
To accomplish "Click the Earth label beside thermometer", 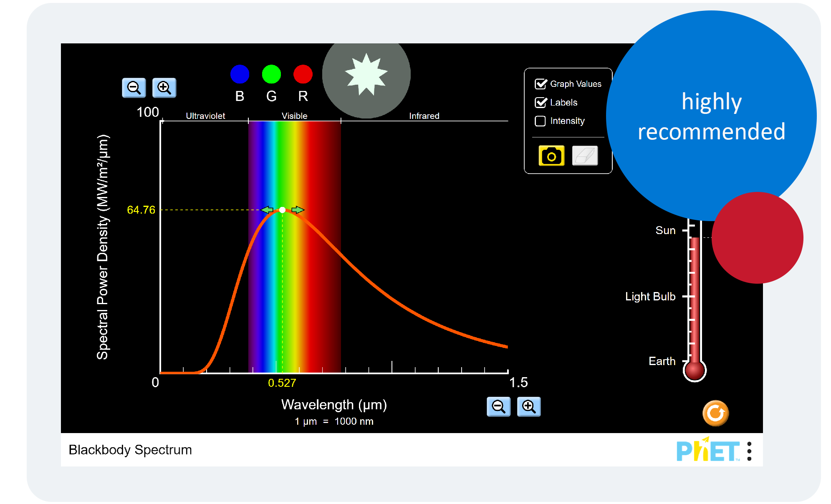I will point(662,361).
